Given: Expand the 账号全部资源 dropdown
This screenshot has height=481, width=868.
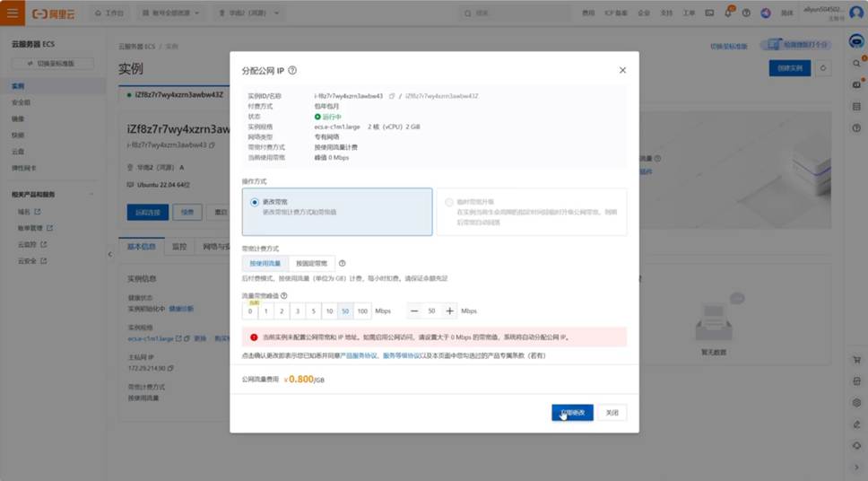Looking at the screenshot, I should (x=172, y=13).
